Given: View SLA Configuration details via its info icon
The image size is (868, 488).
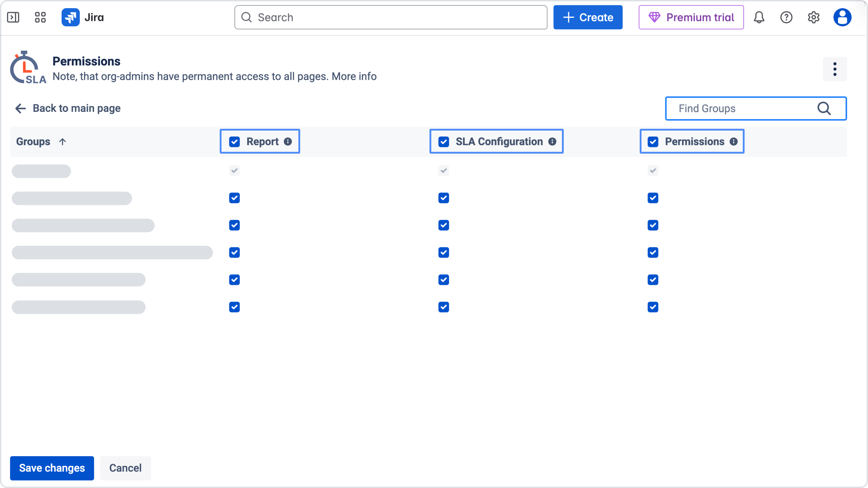Looking at the screenshot, I should [x=552, y=141].
